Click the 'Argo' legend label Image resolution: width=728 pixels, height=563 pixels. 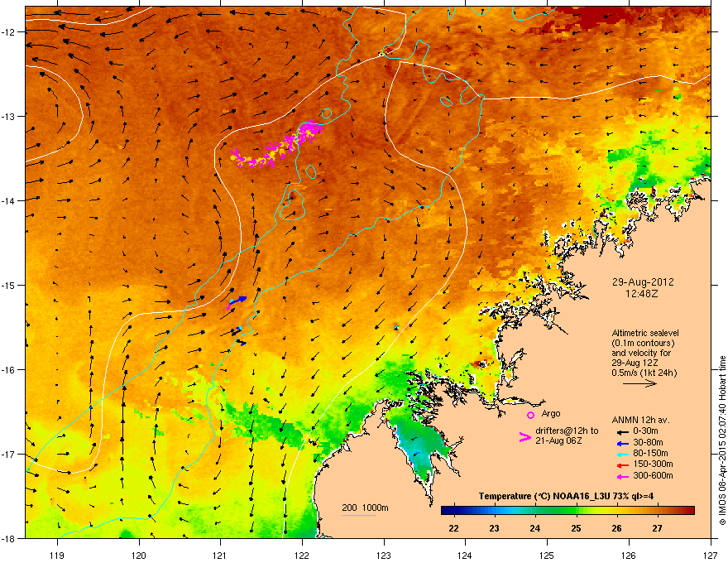point(551,413)
